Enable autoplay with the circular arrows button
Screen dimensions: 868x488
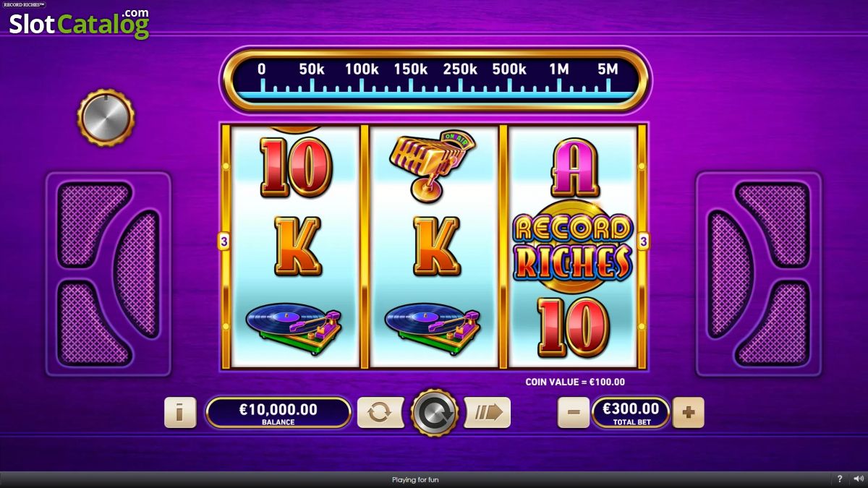tap(380, 413)
